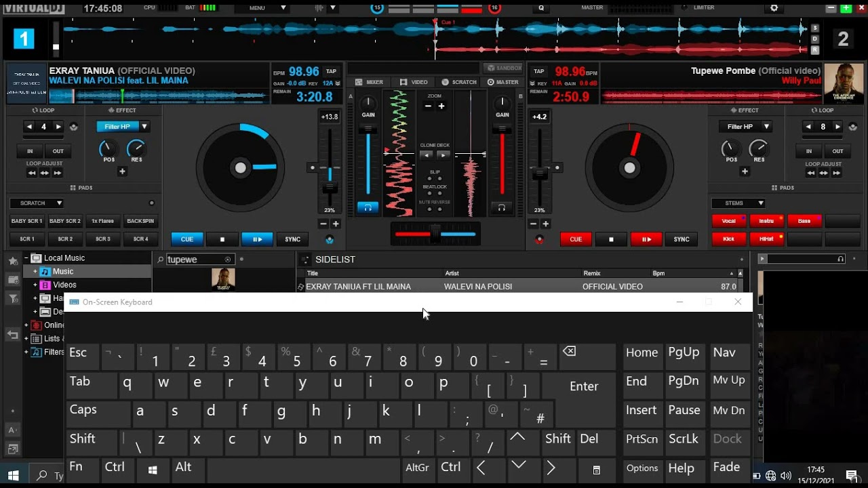Image resolution: width=868 pixels, height=488 pixels.
Task: Toggle the HiHat stem pad
Action: coord(766,239)
